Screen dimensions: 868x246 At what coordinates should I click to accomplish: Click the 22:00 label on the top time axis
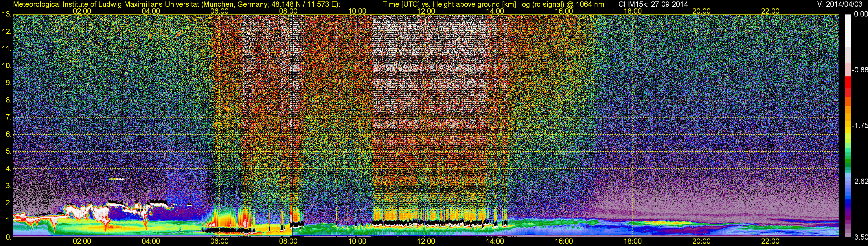pos(770,11)
